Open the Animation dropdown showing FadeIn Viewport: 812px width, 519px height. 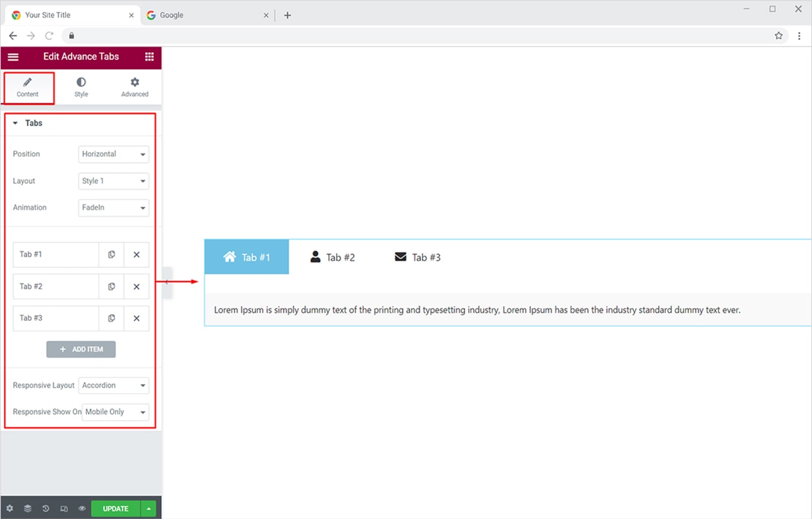click(x=114, y=208)
